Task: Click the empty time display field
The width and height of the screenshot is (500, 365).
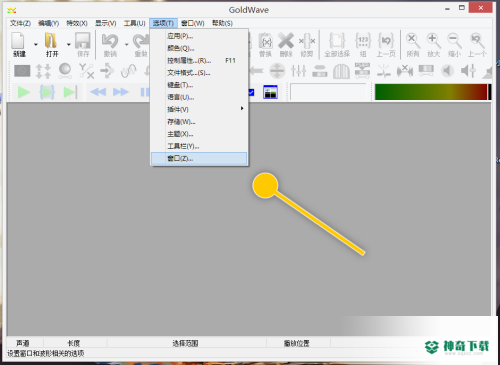Action: click(328, 92)
